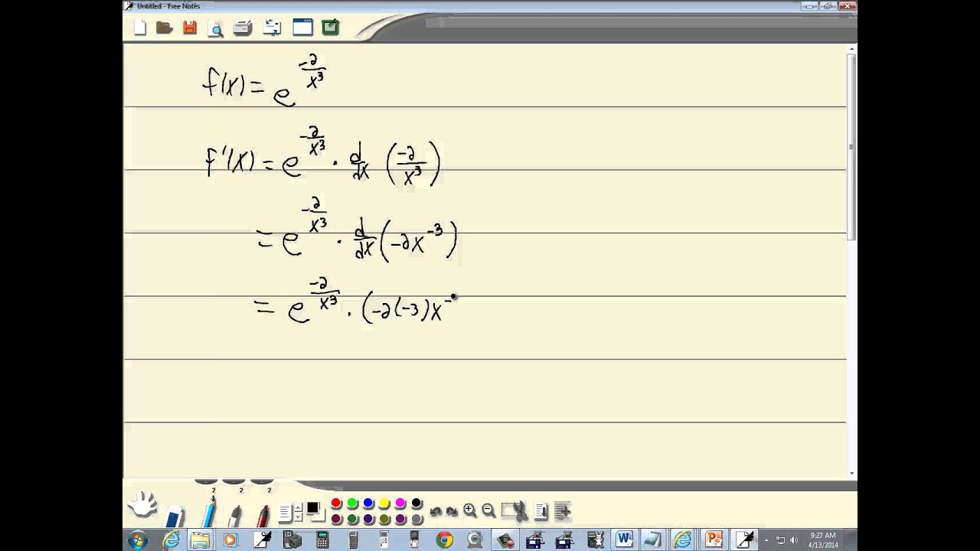Pick the dark green color swatch
Viewport: 980px width, 551px height.
coord(352,519)
